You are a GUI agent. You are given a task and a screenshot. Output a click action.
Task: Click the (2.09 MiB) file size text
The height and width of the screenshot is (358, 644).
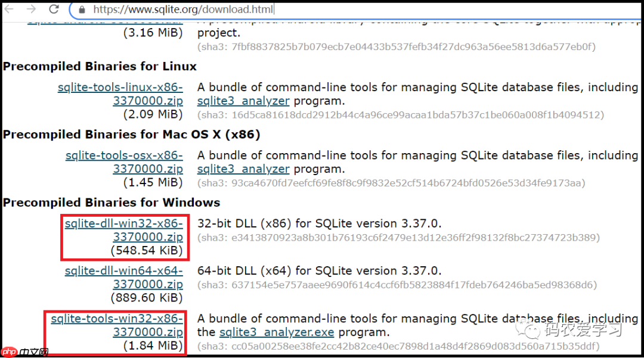(x=153, y=114)
